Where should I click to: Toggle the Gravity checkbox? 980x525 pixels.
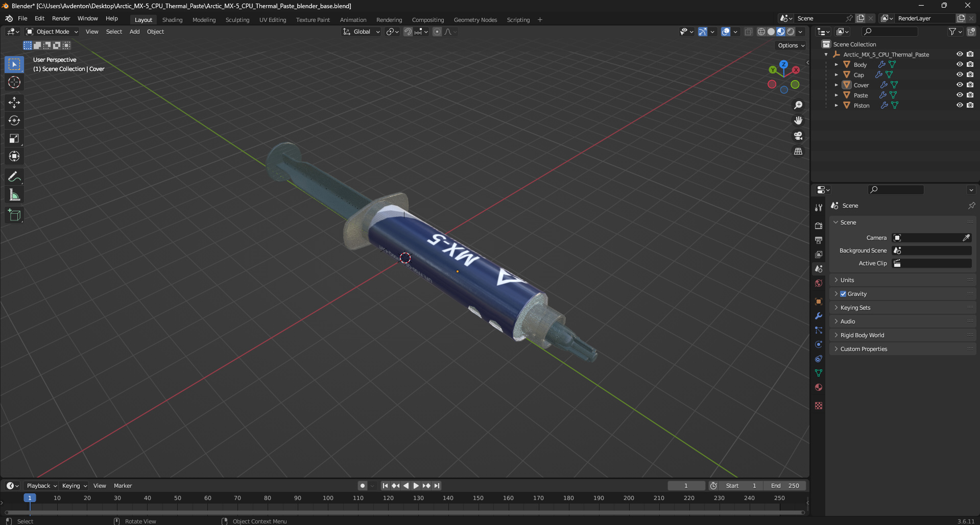pos(843,294)
